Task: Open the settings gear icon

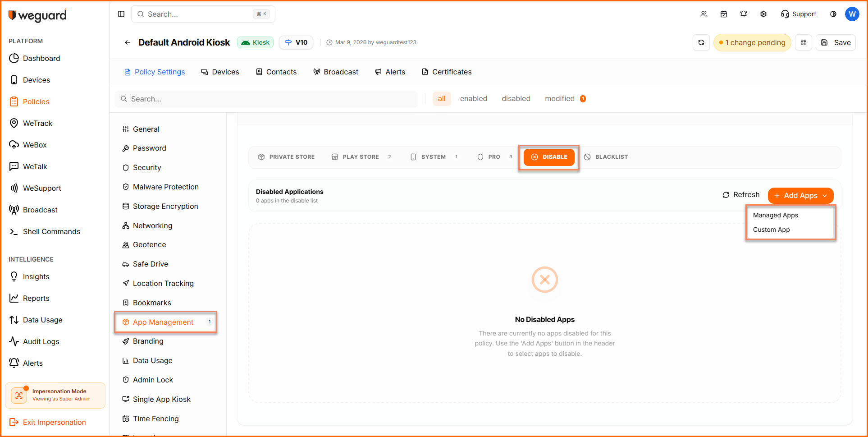Action: coord(763,14)
